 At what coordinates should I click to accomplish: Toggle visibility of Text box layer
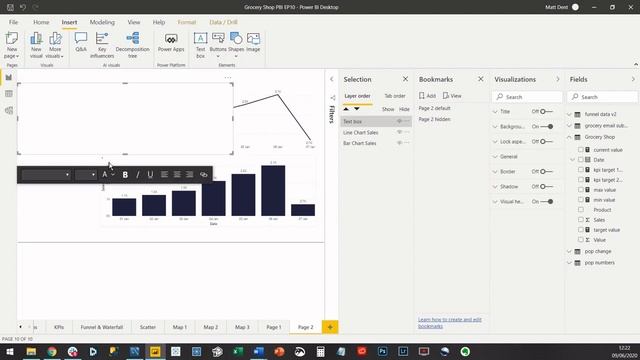coord(399,121)
